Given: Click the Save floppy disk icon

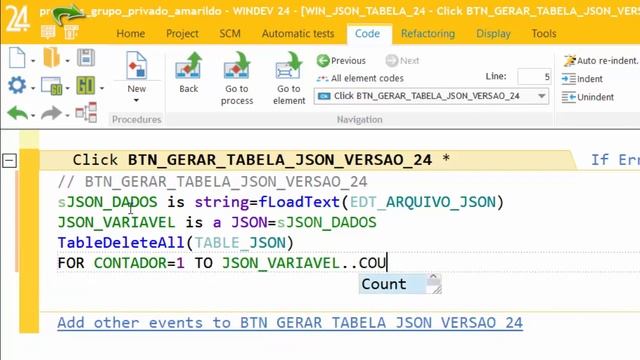Looking at the screenshot, I should click(x=86, y=58).
